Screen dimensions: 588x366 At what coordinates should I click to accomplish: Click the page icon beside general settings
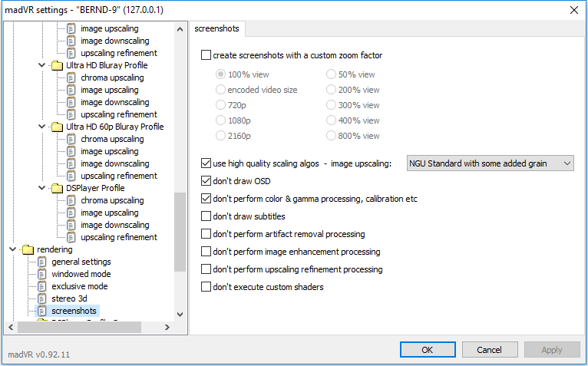tap(42, 262)
